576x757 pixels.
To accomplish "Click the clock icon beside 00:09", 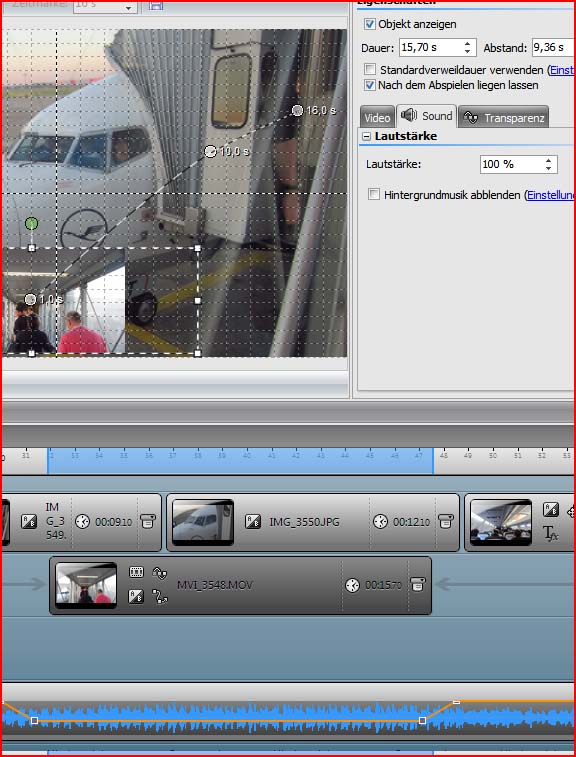I will (x=83, y=521).
